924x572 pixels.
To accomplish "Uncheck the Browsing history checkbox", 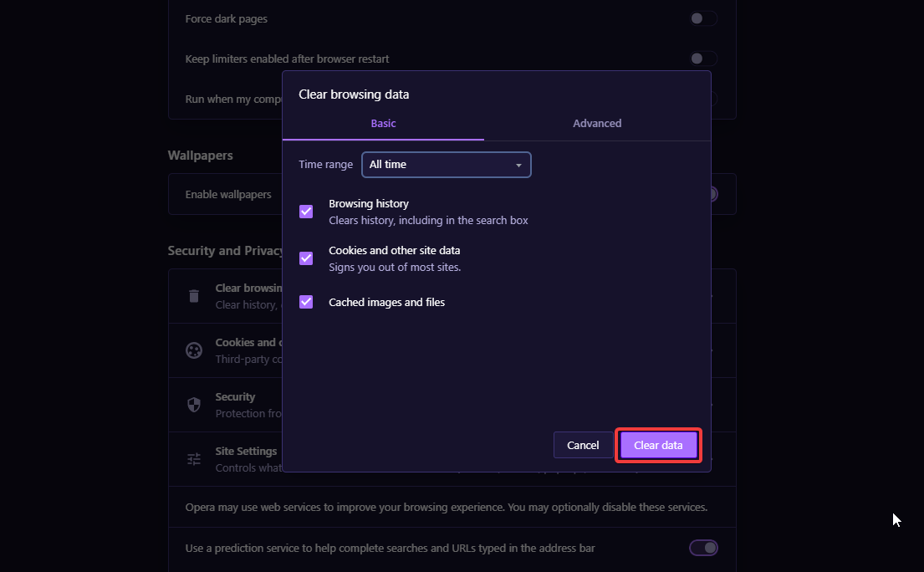I will pos(305,212).
